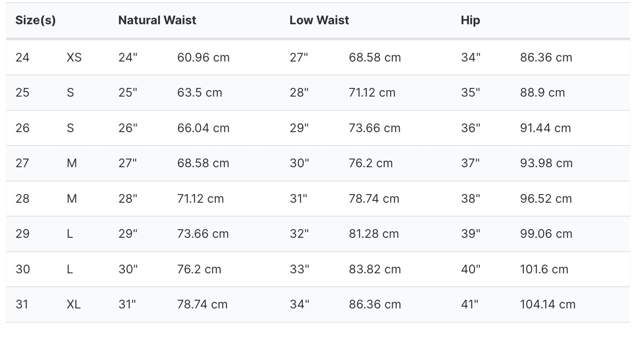Image resolution: width=644 pixels, height=337 pixels.
Task: Select the 99.06 cm hip value
Action: (x=546, y=234)
